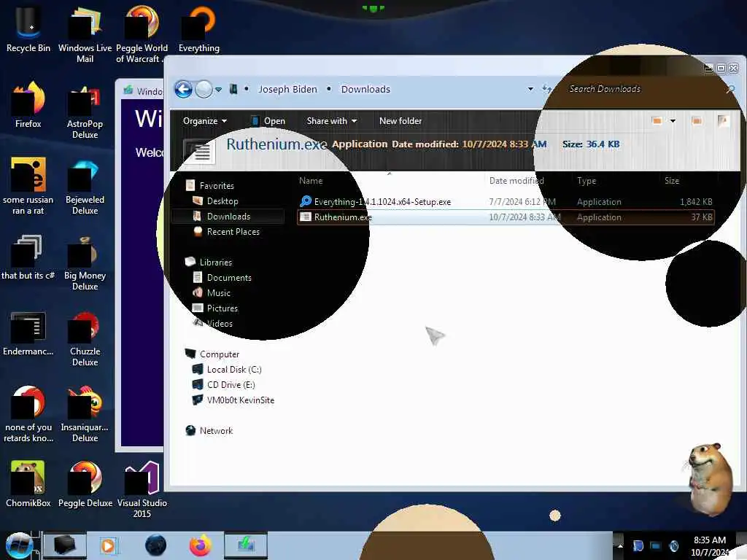Image resolution: width=747 pixels, height=560 pixels.
Task: Click the change view icon
Action: (x=657, y=121)
